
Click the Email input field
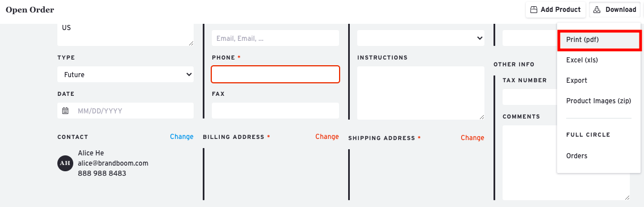point(275,37)
